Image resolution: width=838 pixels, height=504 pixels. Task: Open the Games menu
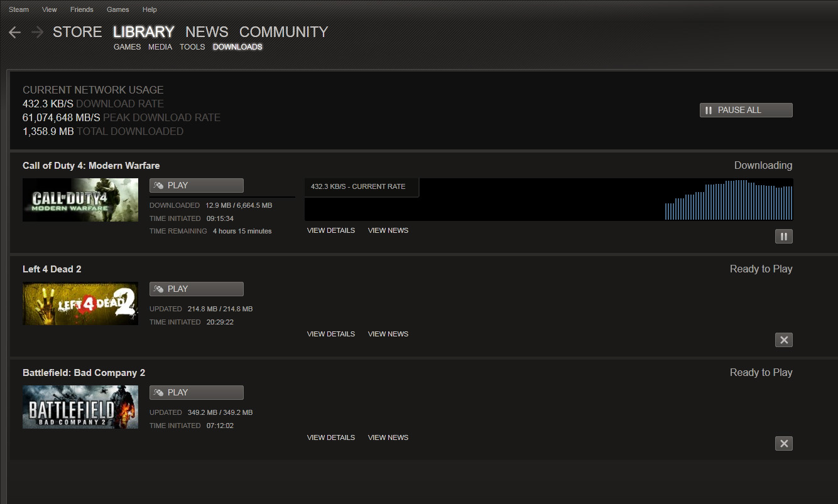(x=117, y=9)
